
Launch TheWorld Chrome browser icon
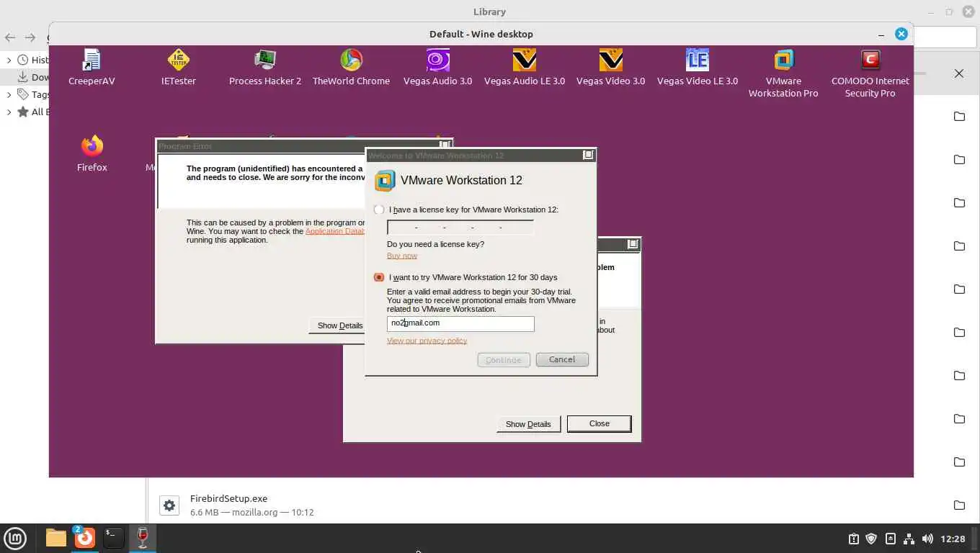[x=351, y=68]
